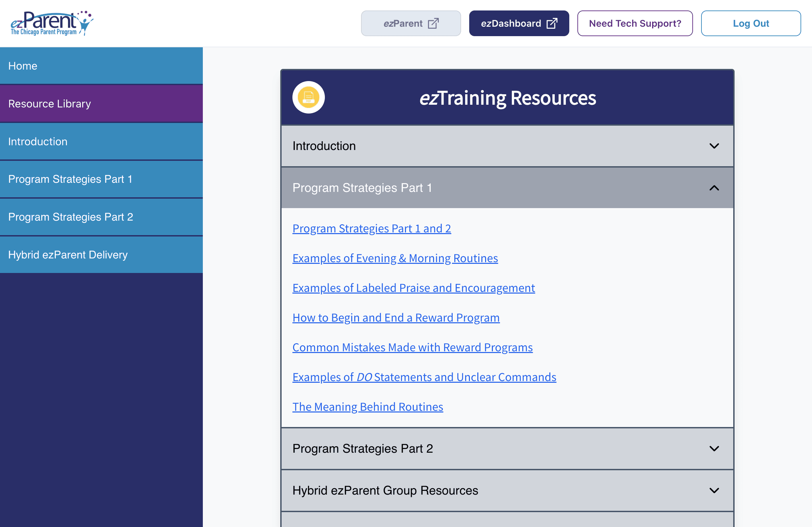Open The Meaning Behind Routines link

pyautogui.click(x=367, y=407)
